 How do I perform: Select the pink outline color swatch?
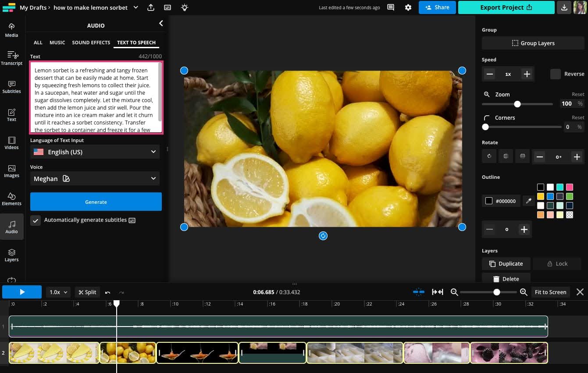(x=569, y=187)
